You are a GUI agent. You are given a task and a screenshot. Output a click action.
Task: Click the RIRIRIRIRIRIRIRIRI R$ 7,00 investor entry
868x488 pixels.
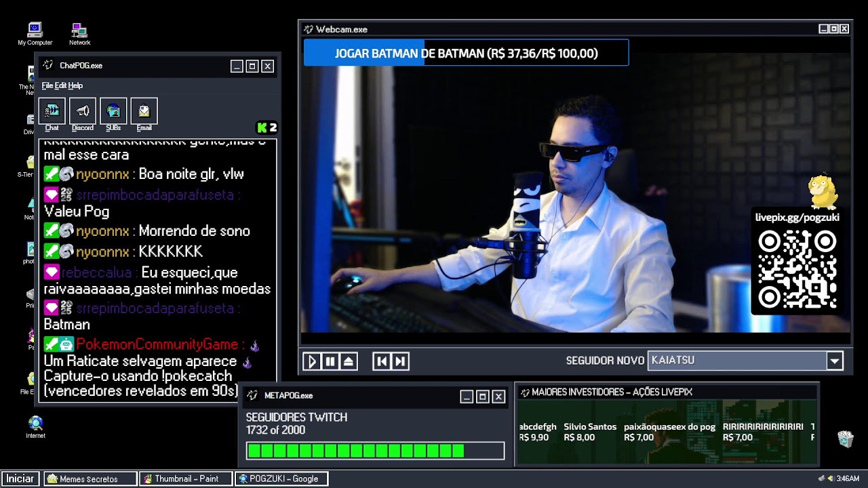pos(763,432)
